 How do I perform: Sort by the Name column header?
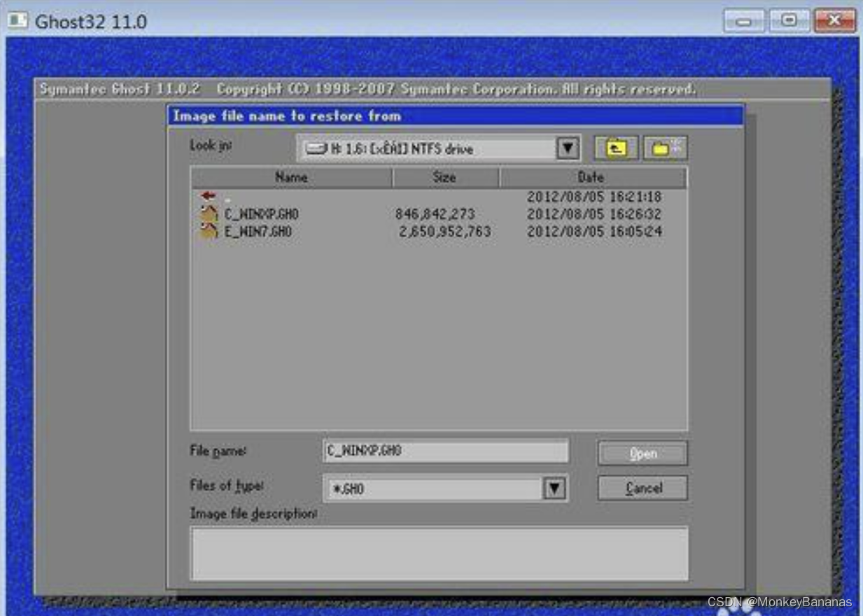[x=291, y=177]
